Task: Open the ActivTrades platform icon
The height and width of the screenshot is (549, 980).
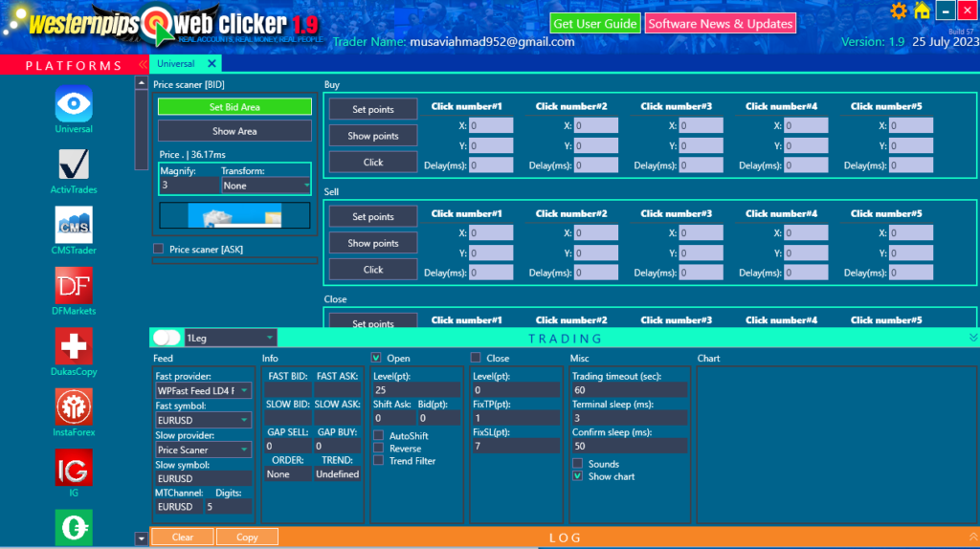Action: (74, 165)
